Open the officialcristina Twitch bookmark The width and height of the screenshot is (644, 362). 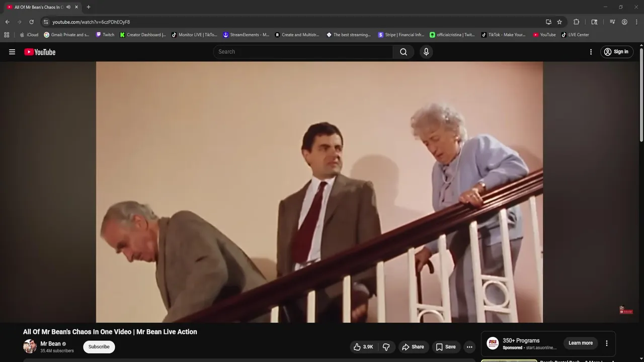452,35
